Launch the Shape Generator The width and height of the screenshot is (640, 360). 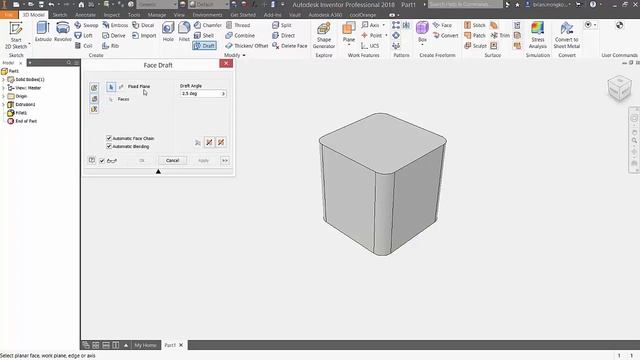(x=324, y=35)
